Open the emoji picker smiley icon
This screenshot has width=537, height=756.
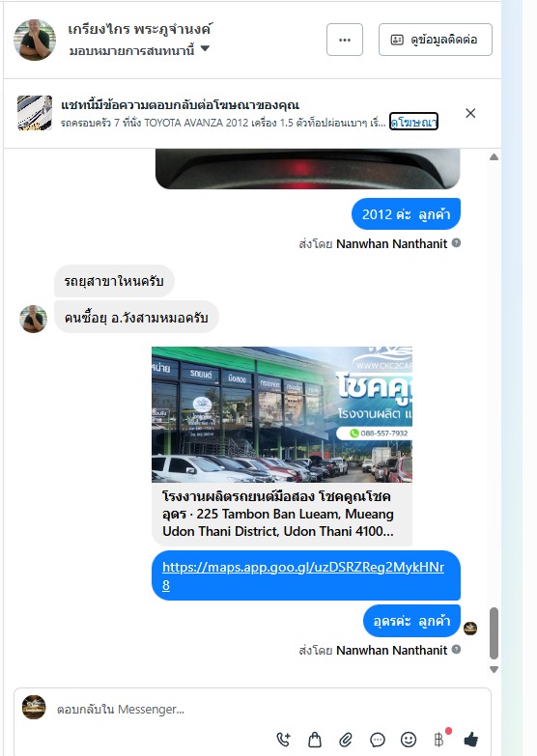click(x=409, y=740)
